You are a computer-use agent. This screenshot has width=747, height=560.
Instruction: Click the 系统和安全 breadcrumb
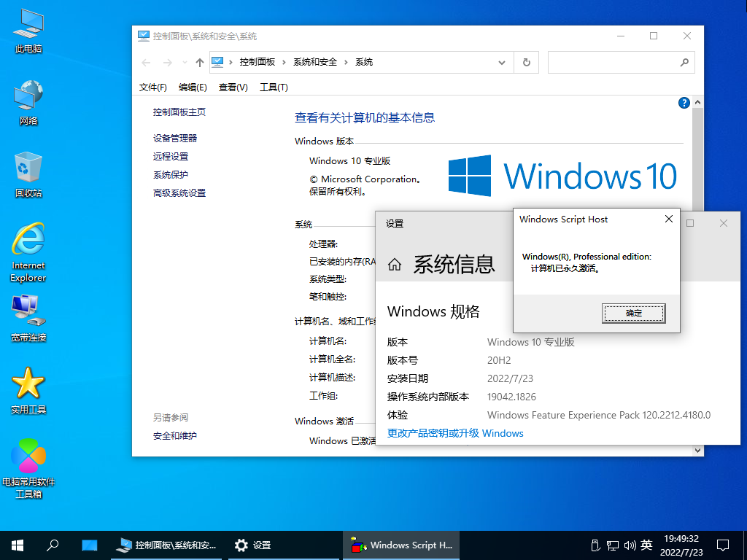pyautogui.click(x=315, y=63)
